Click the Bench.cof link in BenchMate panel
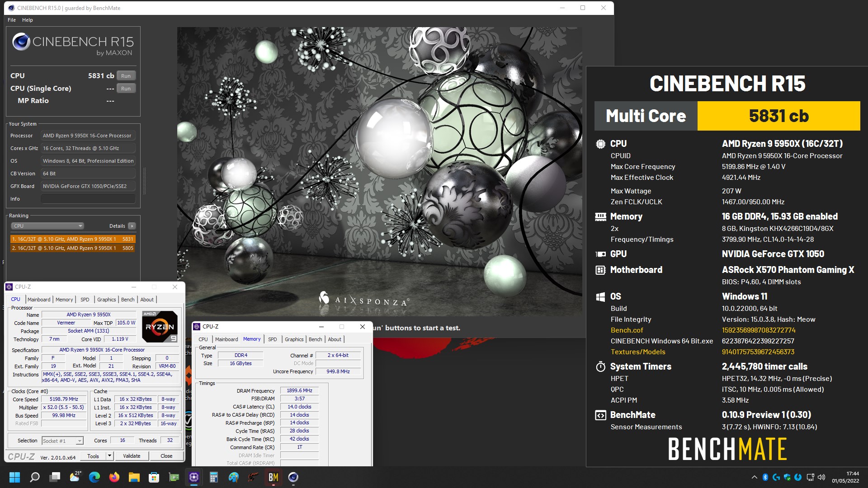 (627, 330)
